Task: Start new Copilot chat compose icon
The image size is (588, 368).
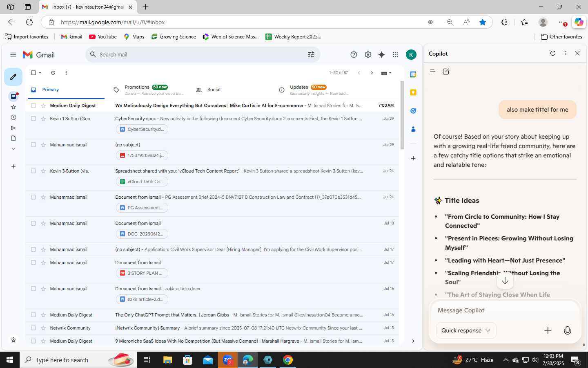Action: tap(446, 72)
